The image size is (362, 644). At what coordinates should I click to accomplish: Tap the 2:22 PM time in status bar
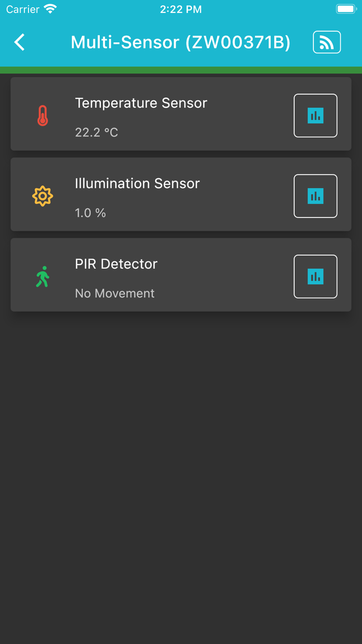pyautogui.click(x=181, y=8)
